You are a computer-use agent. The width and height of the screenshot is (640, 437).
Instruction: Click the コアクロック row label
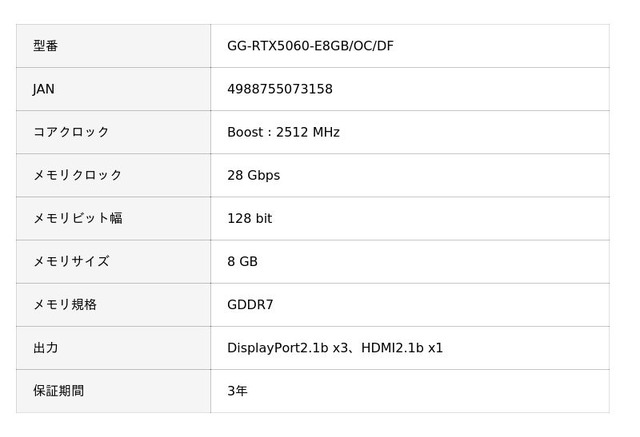(x=71, y=132)
